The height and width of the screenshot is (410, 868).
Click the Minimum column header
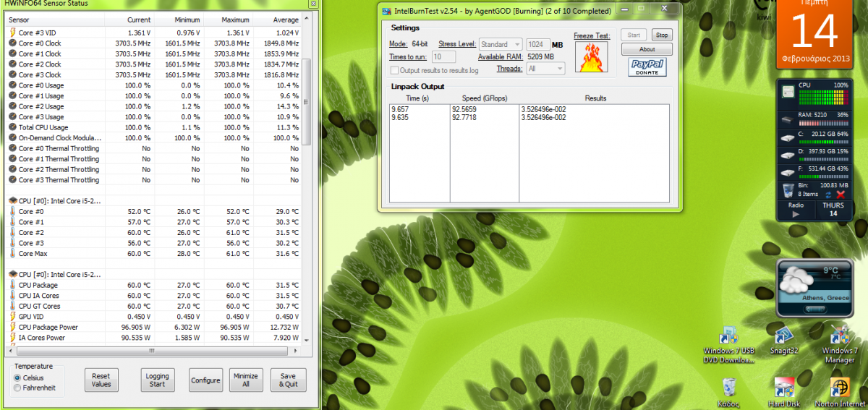tap(178, 20)
